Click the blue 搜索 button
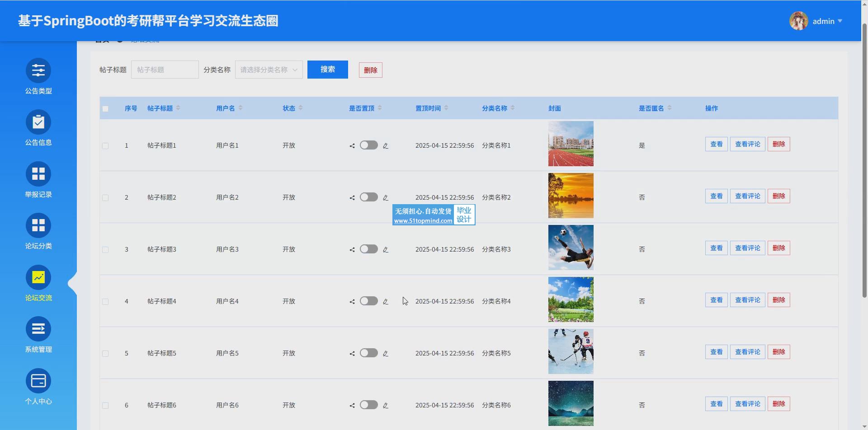The height and width of the screenshot is (430, 868). coord(327,70)
